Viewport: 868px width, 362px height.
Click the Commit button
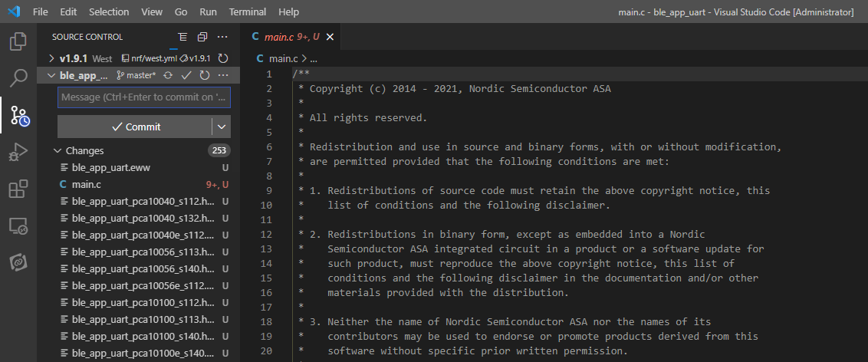point(134,127)
